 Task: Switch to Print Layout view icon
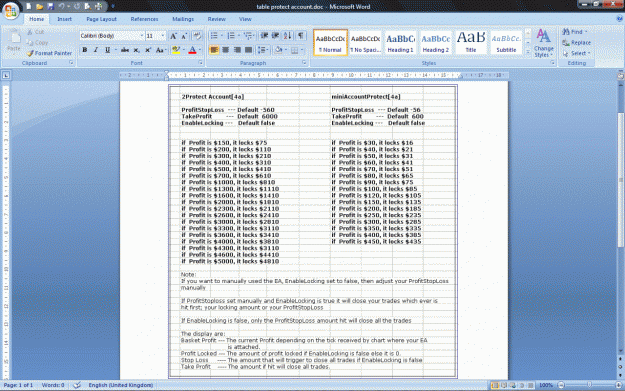[495, 385]
